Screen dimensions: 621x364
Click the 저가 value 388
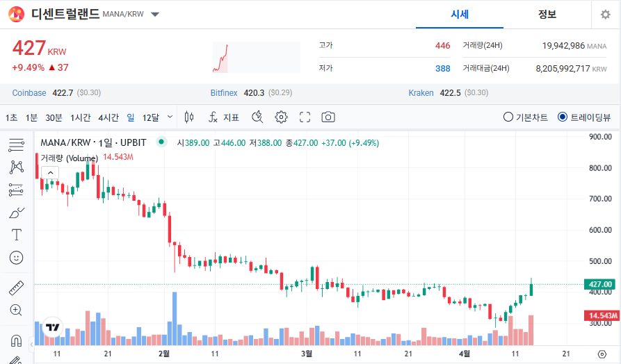(x=442, y=69)
